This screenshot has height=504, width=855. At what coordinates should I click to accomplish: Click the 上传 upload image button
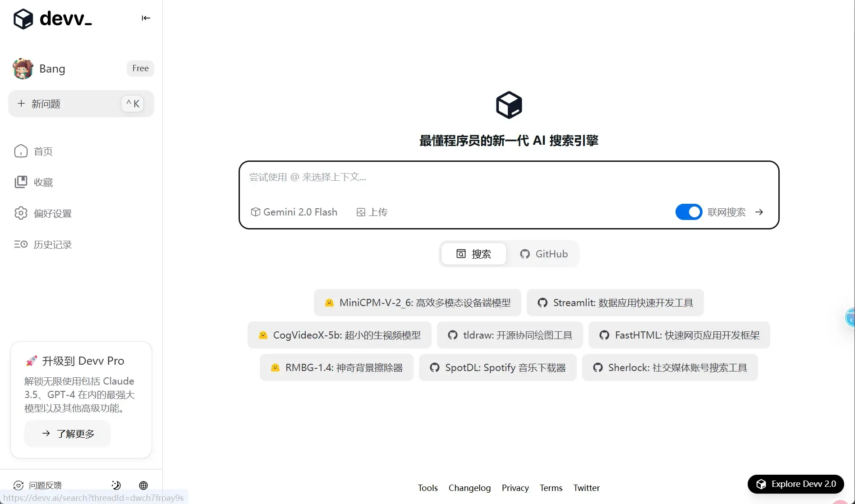[x=372, y=212]
